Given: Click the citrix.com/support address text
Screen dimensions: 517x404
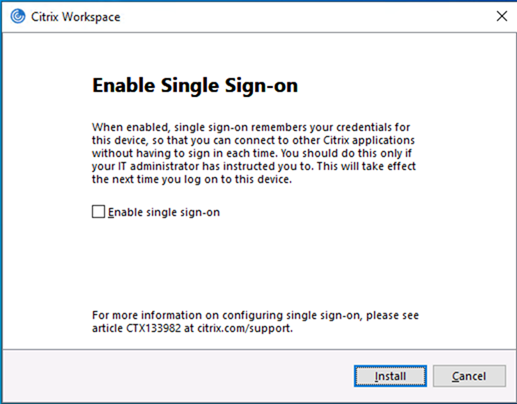Looking at the screenshot, I should [245, 328].
